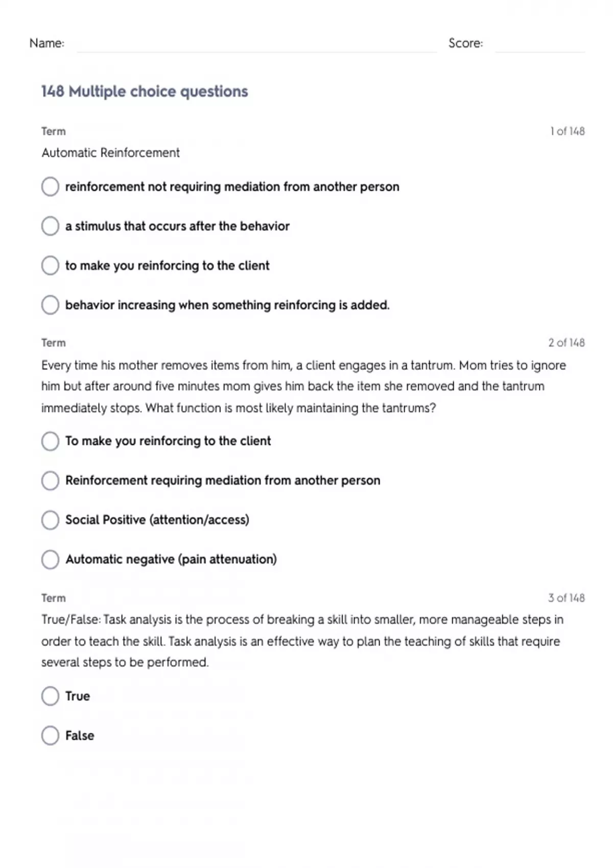The image size is (613, 868).
Task: Choose 'Automatic negative (pain attenuation)' answer
Action: coord(50,560)
